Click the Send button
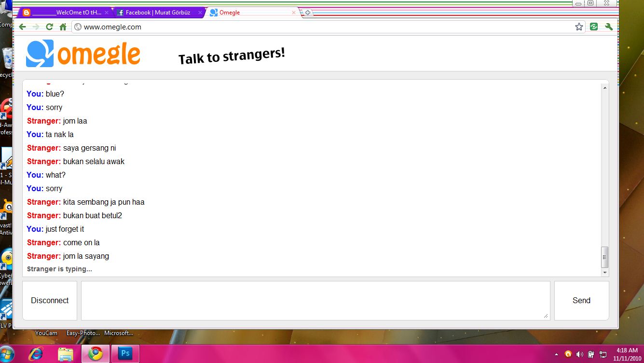Image resolution: width=644 pixels, height=363 pixels. pyautogui.click(x=581, y=300)
